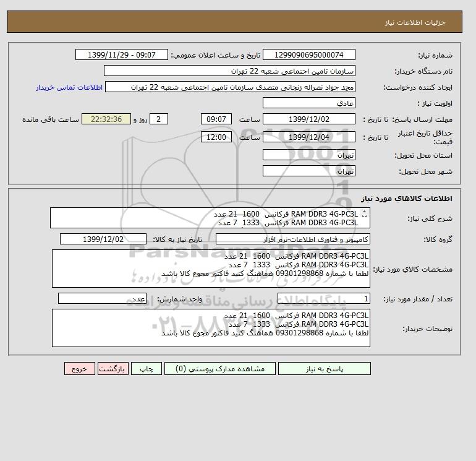Viewport: 476px width, 461px height.
Task: Click the validity time field 12:00
Action: click(x=216, y=137)
